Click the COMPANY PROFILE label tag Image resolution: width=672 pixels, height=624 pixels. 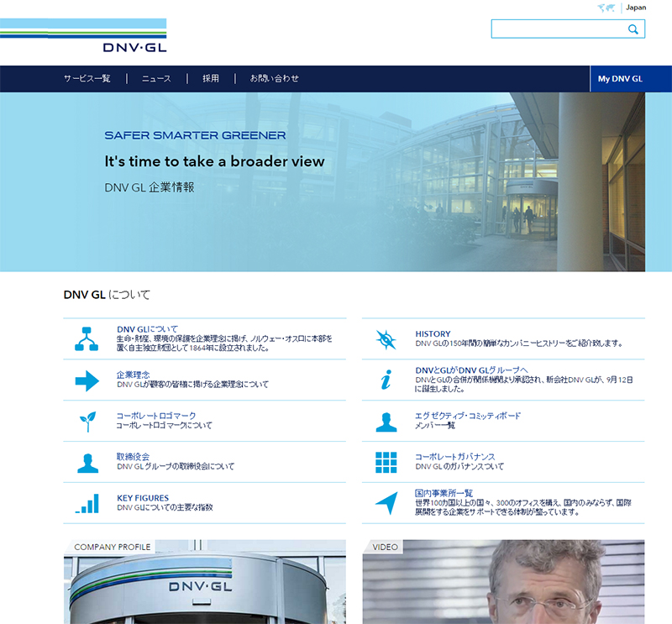[113, 547]
